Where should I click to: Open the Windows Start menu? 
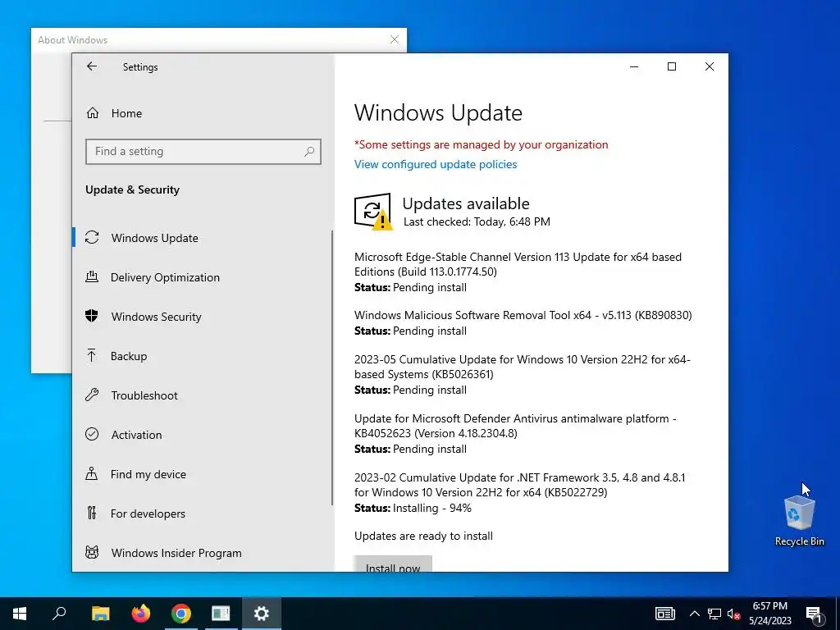pyautogui.click(x=20, y=614)
